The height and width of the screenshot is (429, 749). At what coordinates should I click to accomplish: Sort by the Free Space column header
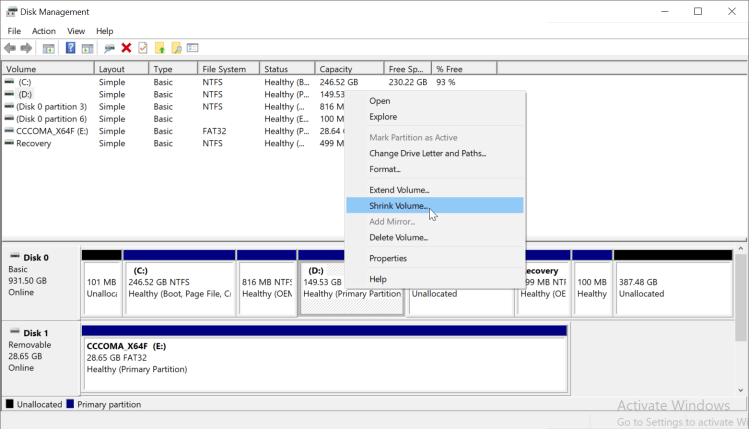[407, 69]
